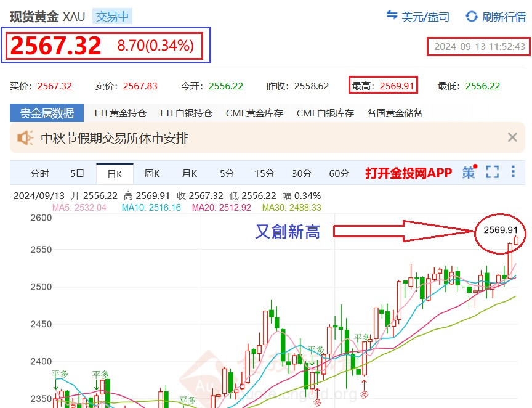Toggle fullscreen chart icon
The width and height of the screenshot is (532, 408).
493,172
